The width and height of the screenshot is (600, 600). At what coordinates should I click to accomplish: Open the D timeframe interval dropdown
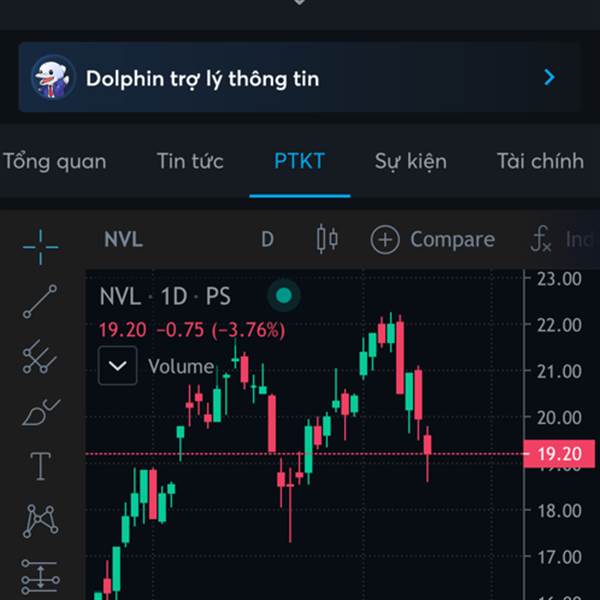point(267,240)
